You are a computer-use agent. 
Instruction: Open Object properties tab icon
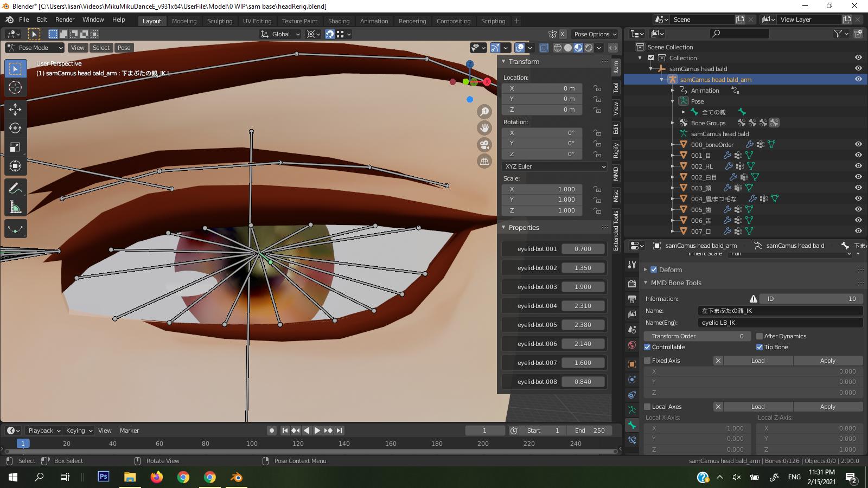[x=632, y=364]
